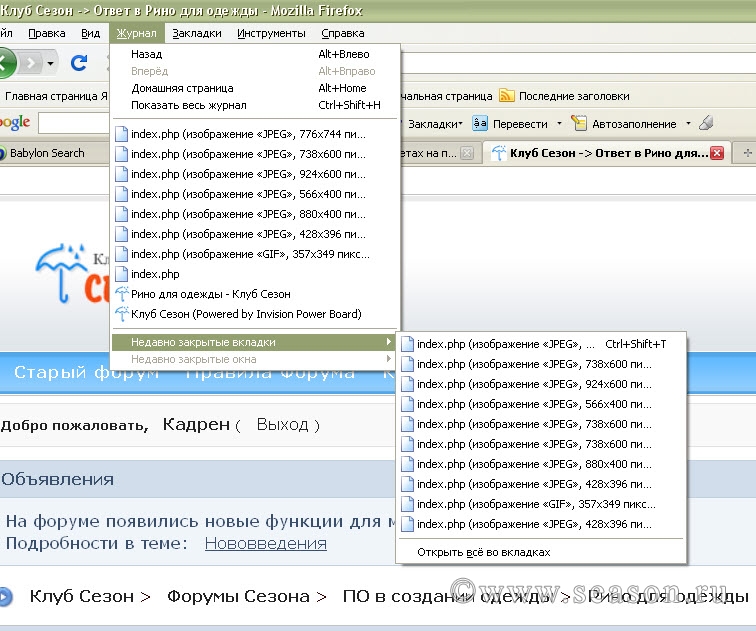The width and height of the screenshot is (756, 631).
Task: Select the Клуб Сезон -> Ответ в Рино tab
Action: tap(608, 153)
